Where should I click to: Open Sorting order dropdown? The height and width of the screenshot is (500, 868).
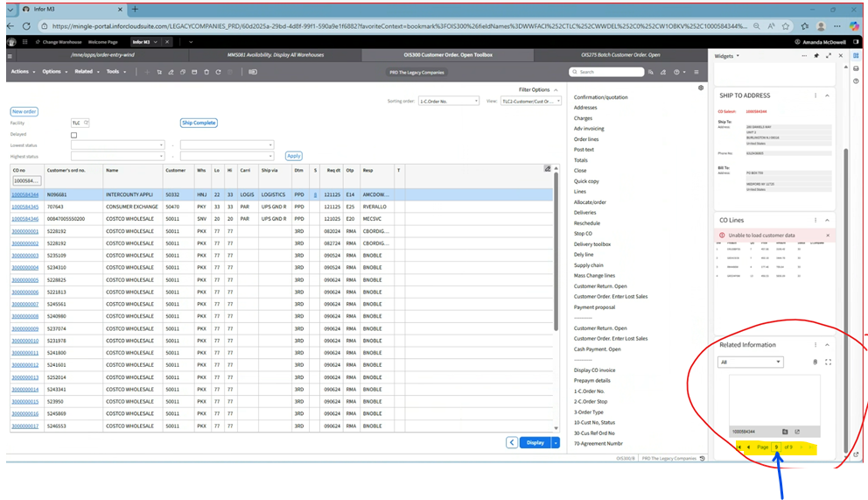448,102
